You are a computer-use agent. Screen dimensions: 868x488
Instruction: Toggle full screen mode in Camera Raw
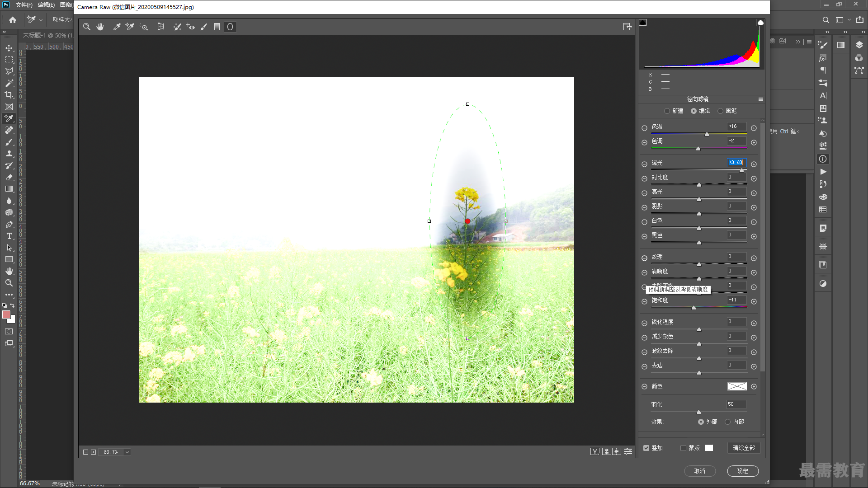tap(627, 27)
